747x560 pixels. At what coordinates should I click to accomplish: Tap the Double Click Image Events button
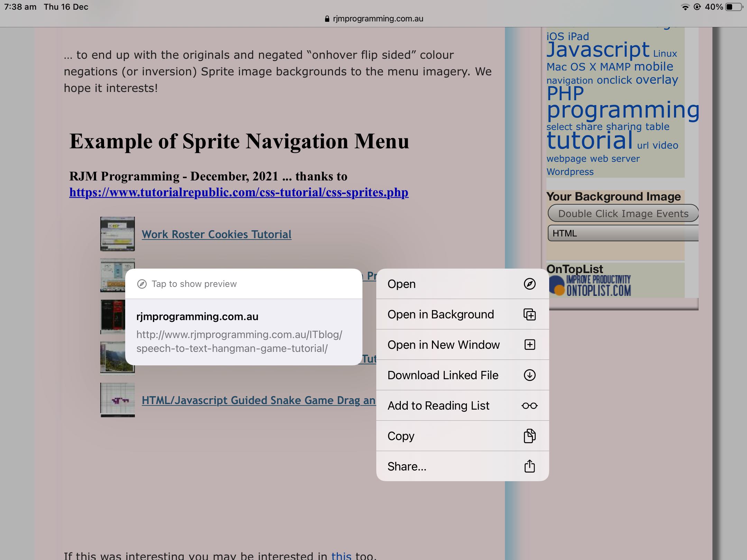click(x=624, y=214)
